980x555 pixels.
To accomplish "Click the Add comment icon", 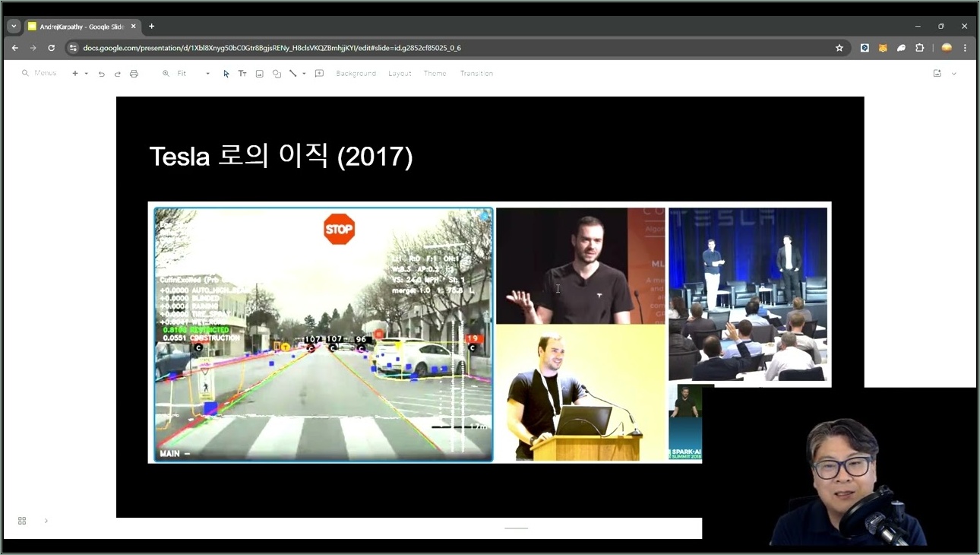I will 319,74.
